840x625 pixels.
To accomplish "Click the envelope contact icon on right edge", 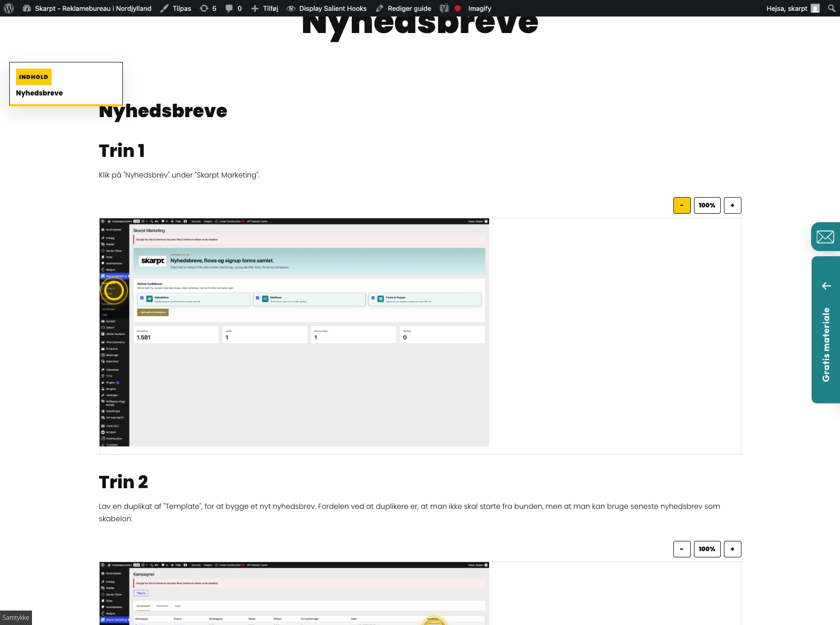I will pos(826,237).
